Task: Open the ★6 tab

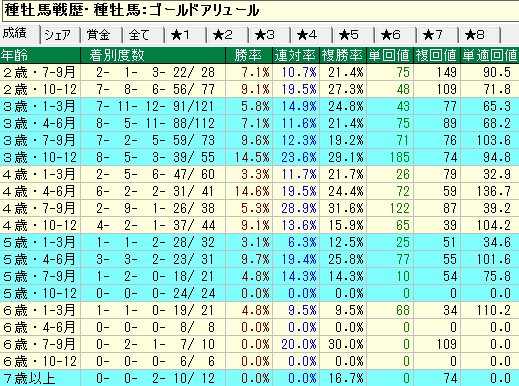Action: [x=396, y=35]
